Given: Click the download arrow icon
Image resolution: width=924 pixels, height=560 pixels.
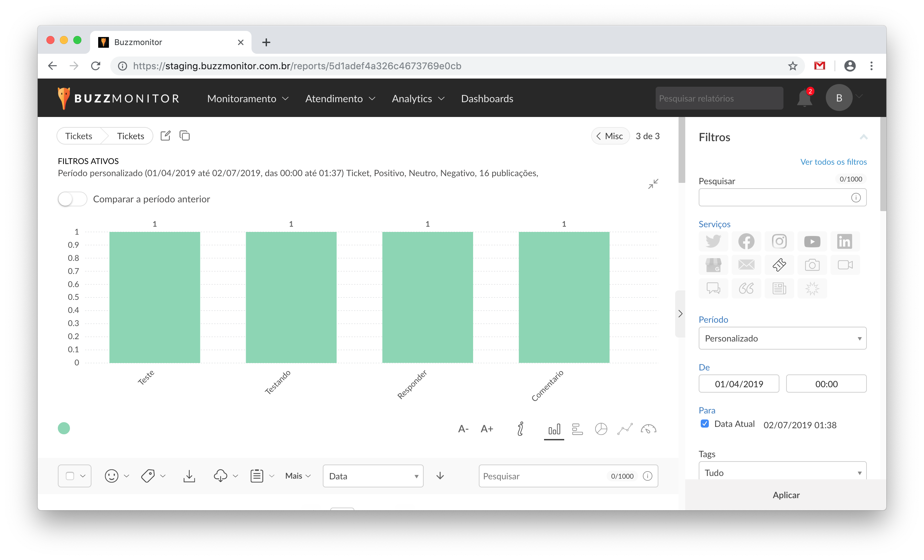Looking at the screenshot, I should click(189, 476).
